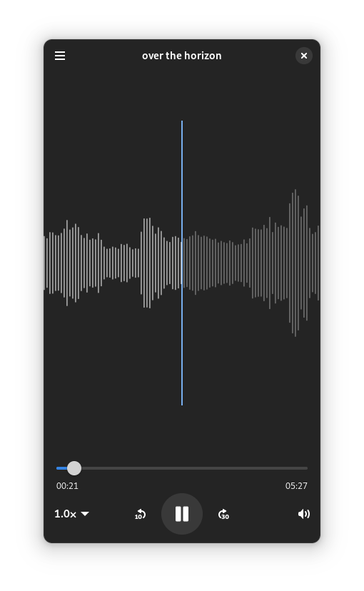Close the over the horizon player
This screenshot has width=364, height=591.
304,56
